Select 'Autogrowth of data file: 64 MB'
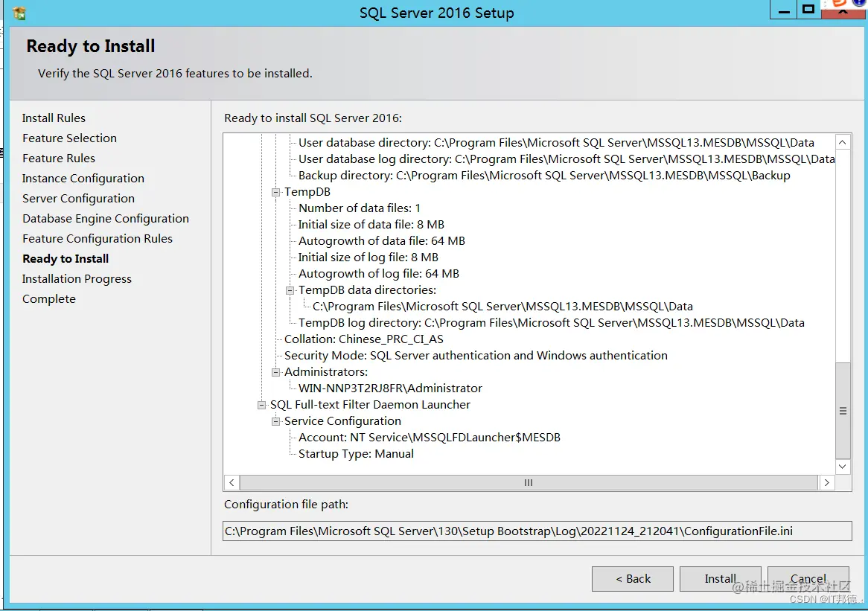The height and width of the screenshot is (611, 868). [x=381, y=240]
